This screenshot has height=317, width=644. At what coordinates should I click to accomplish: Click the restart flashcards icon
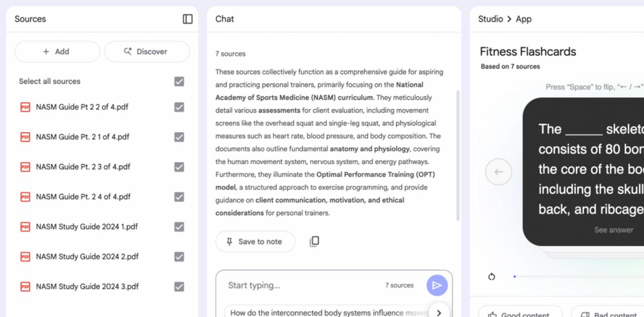pyautogui.click(x=492, y=276)
